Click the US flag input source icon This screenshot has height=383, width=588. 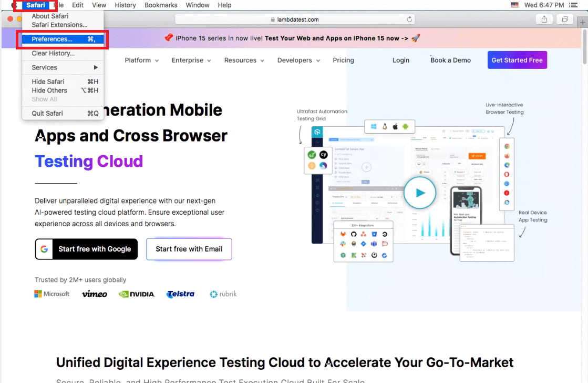click(x=514, y=5)
